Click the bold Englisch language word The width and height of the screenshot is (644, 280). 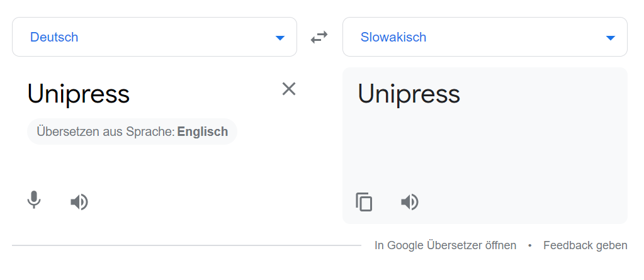click(203, 132)
